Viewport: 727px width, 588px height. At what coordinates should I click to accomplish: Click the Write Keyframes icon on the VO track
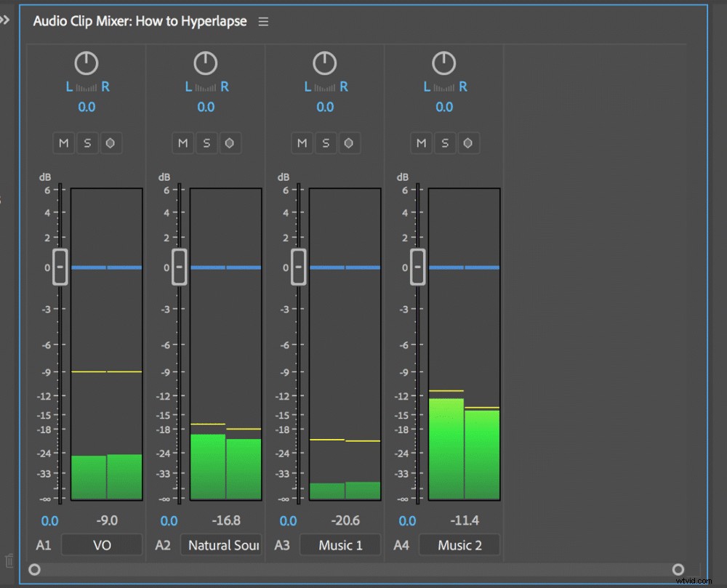click(x=111, y=142)
